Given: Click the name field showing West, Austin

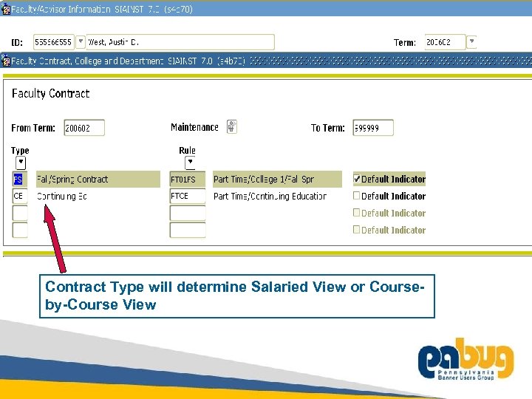Looking at the screenshot, I should [180, 42].
